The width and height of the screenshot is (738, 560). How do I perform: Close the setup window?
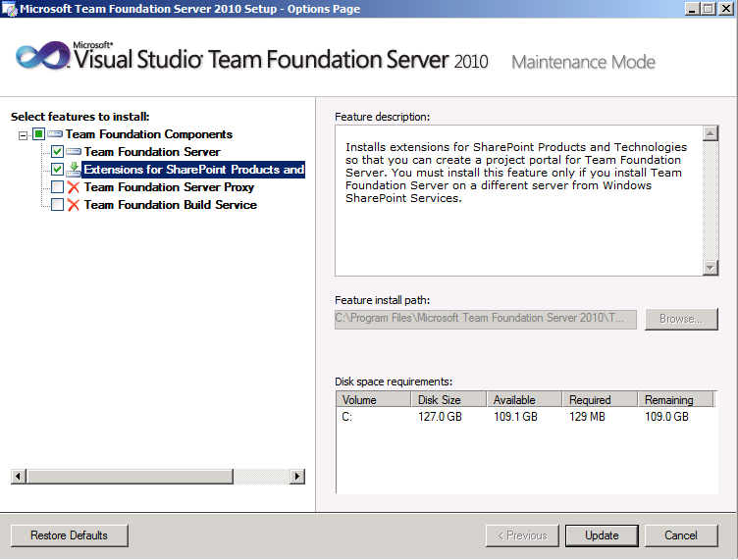[x=726, y=9]
